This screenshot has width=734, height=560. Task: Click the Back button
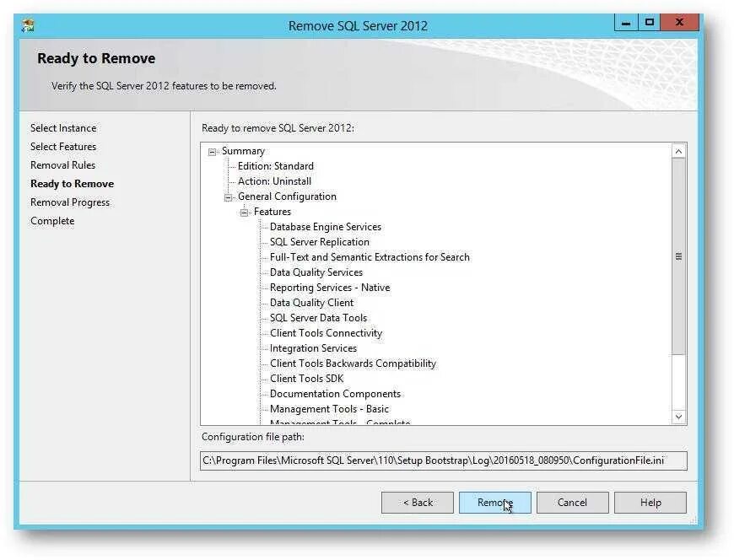point(417,503)
